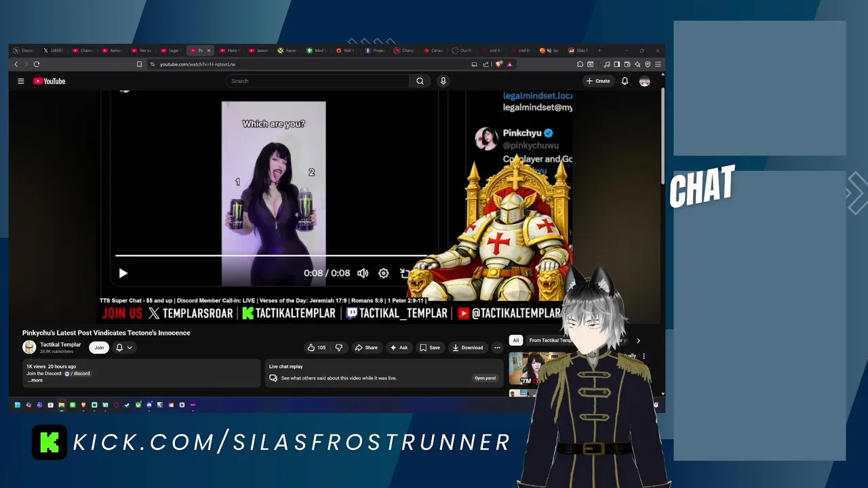This screenshot has height=488, width=868.
Task: Open the browser extensions puzzle icon
Action: [x=580, y=64]
